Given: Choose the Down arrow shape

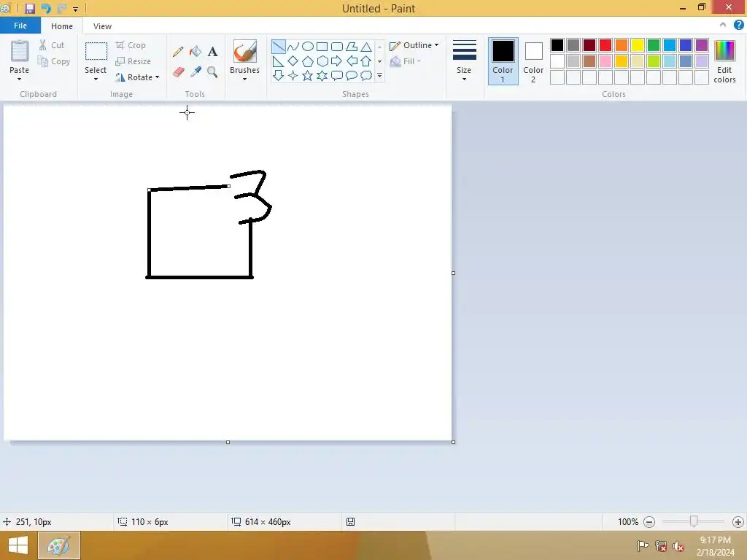Looking at the screenshot, I should (x=278, y=75).
